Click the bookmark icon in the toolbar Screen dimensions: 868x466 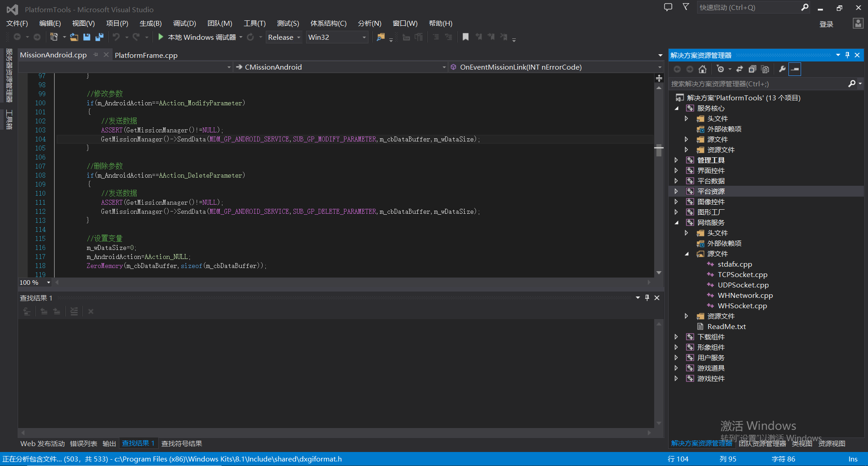click(x=465, y=37)
